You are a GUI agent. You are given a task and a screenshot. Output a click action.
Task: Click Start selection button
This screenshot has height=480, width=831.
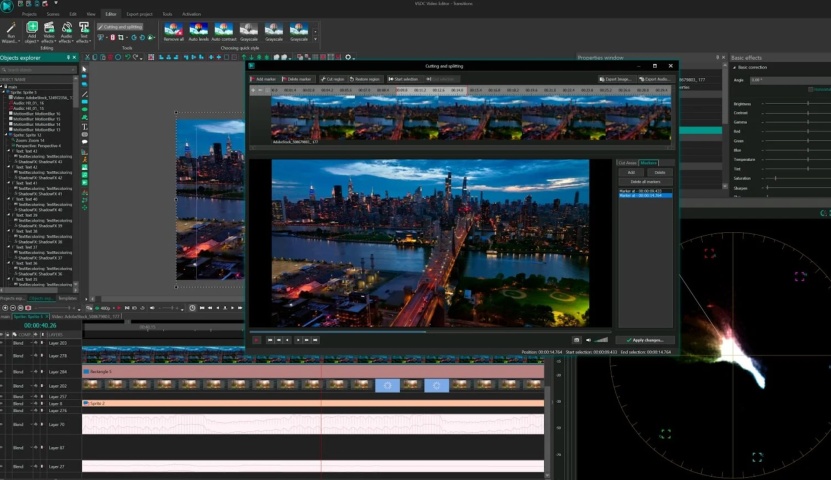tap(403, 79)
